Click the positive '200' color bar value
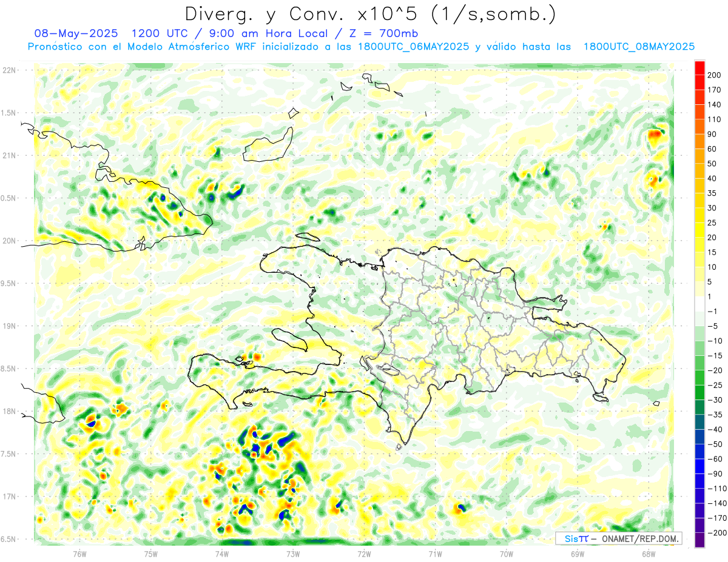Screen dimensions: 728x562 click(x=714, y=75)
